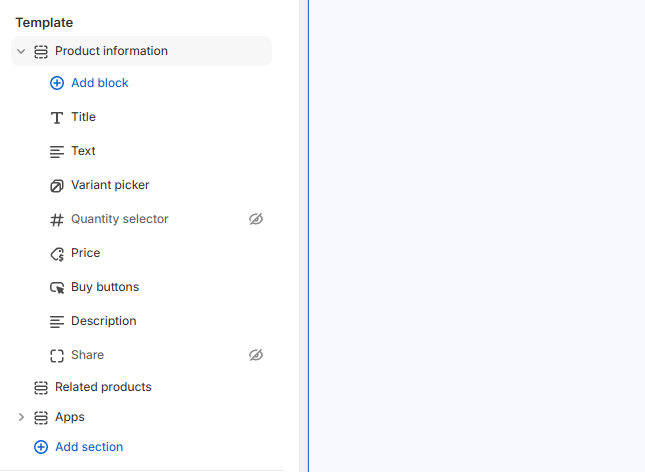
Task: Collapse the Product information section
Action: 21,51
